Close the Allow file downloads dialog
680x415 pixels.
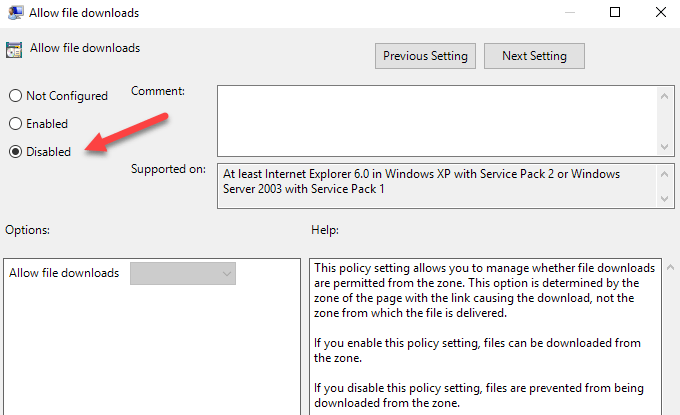(659, 13)
